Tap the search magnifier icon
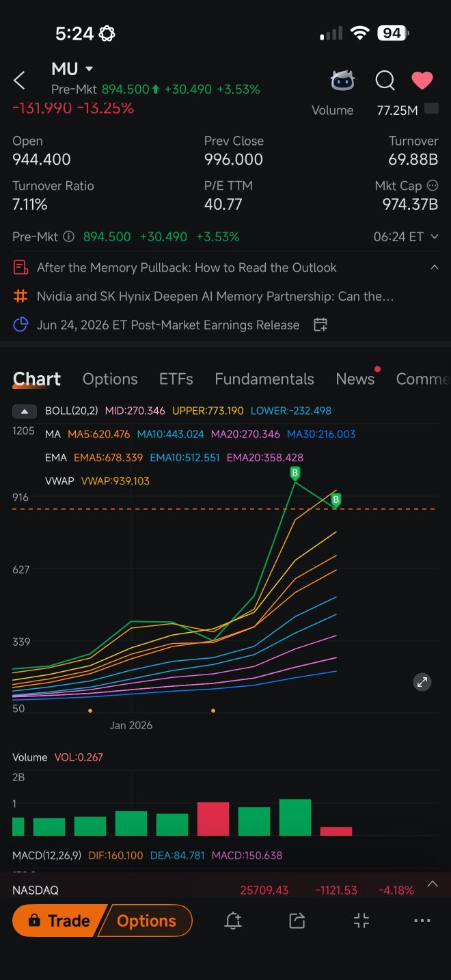Image resolution: width=451 pixels, height=980 pixels. (x=385, y=81)
